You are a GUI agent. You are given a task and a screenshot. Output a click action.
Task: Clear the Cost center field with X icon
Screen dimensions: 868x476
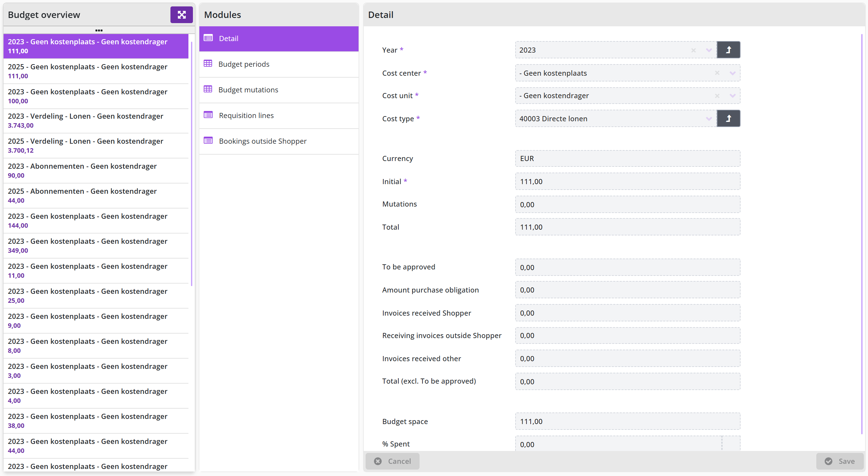tap(717, 73)
